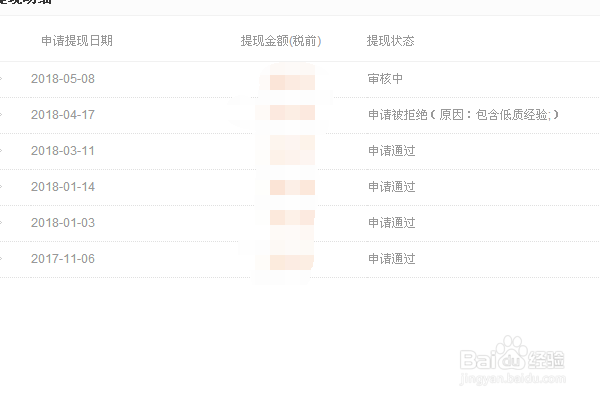Click the 提现金额(税前) column header

pos(281,41)
